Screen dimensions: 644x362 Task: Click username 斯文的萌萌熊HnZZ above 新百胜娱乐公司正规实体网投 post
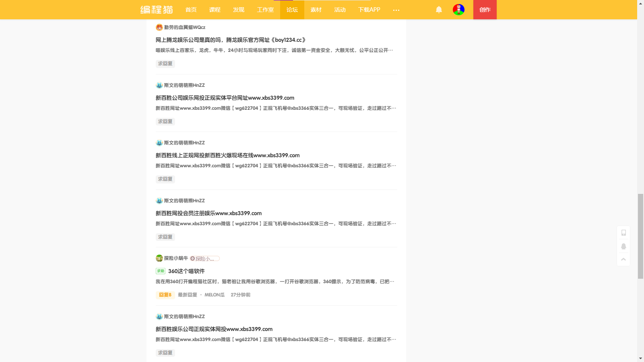[x=184, y=317]
